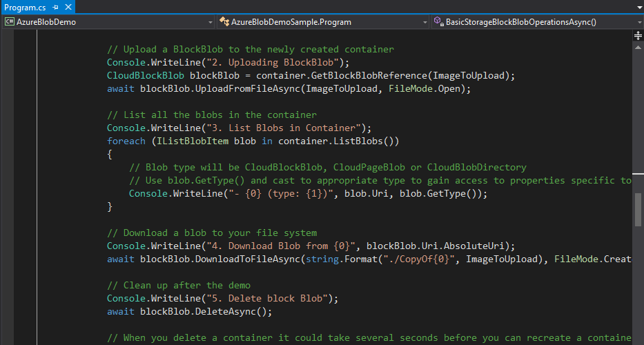The height and width of the screenshot is (345, 644).
Task: Click the vertical scrollbar thumb
Action: (638, 209)
